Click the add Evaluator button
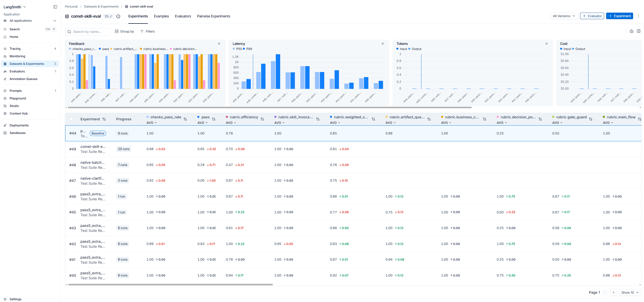Image resolution: width=644 pixels, height=302 pixels. coord(592,16)
